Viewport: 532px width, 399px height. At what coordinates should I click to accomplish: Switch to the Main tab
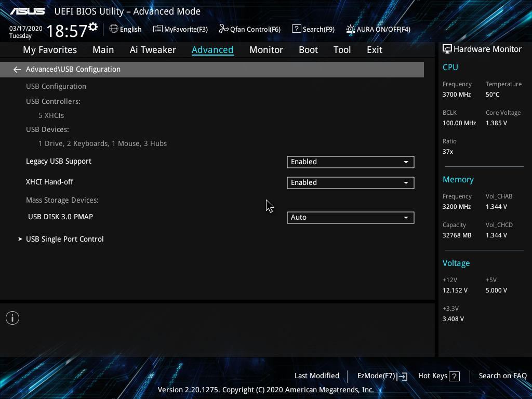tap(103, 50)
